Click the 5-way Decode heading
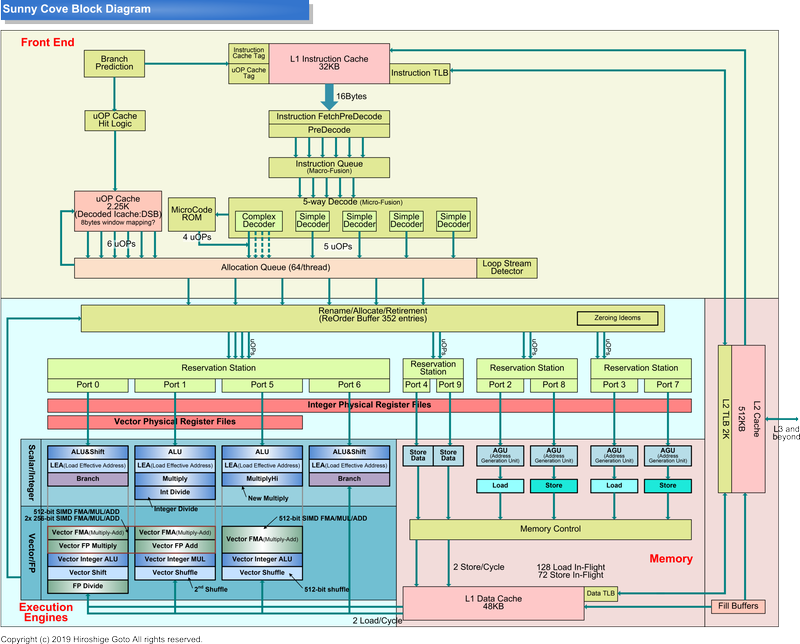800x644 pixels. (x=353, y=202)
